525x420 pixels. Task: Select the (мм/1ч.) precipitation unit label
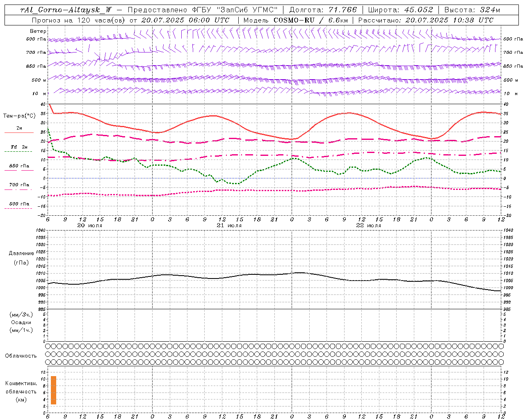(21, 330)
